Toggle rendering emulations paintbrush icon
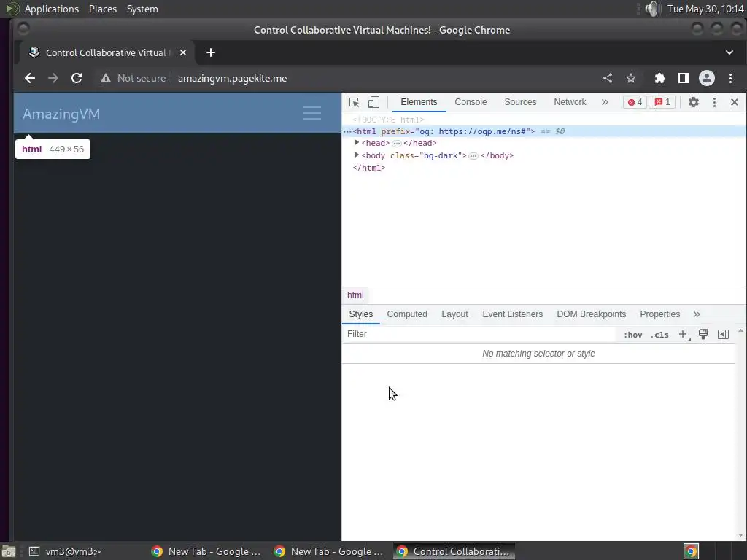Viewport: 747px width, 560px height. pyautogui.click(x=703, y=334)
